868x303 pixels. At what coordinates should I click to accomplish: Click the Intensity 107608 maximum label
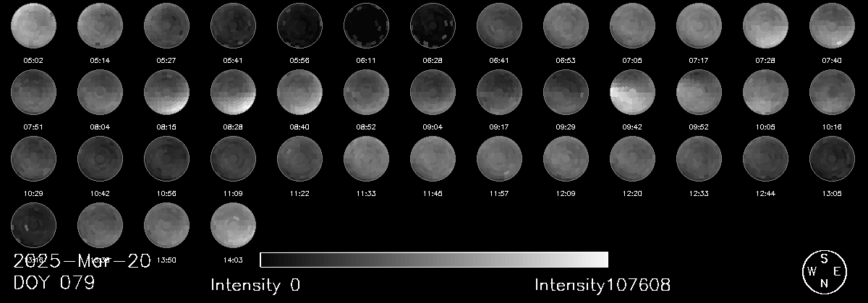pyautogui.click(x=603, y=285)
